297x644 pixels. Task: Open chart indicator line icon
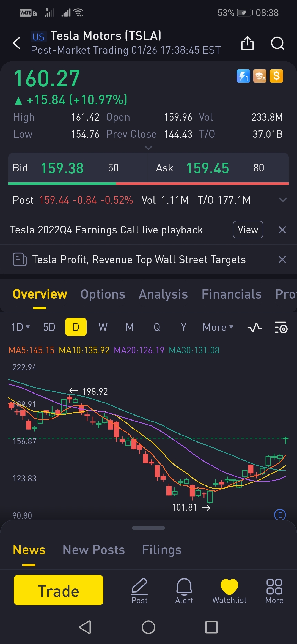pyautogui.click(x=255, y=328)
